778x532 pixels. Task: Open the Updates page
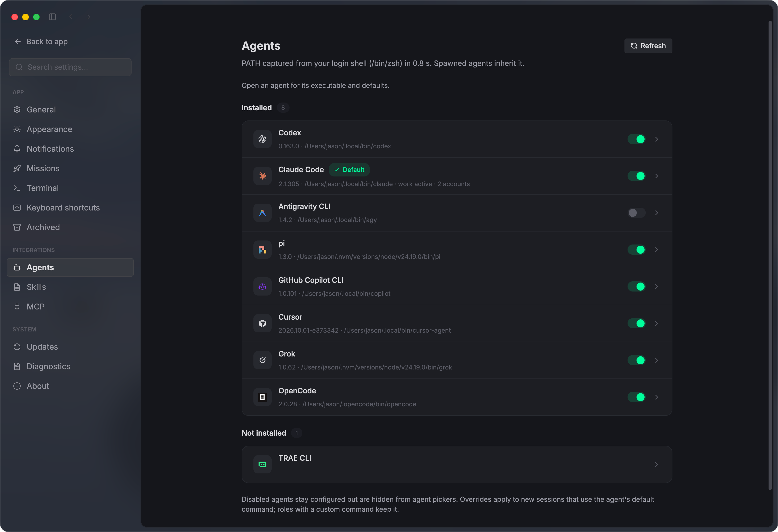(x=70, y=347)
